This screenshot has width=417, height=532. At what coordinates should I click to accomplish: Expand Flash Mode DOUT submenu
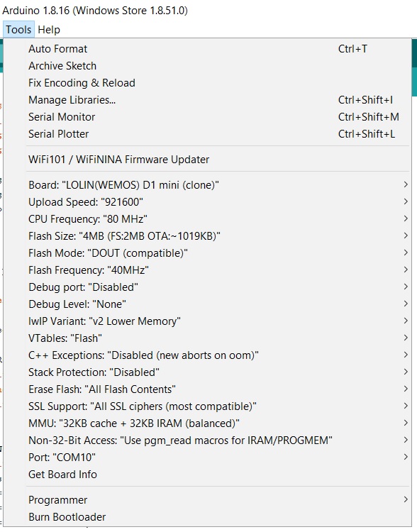coord(207,253)
